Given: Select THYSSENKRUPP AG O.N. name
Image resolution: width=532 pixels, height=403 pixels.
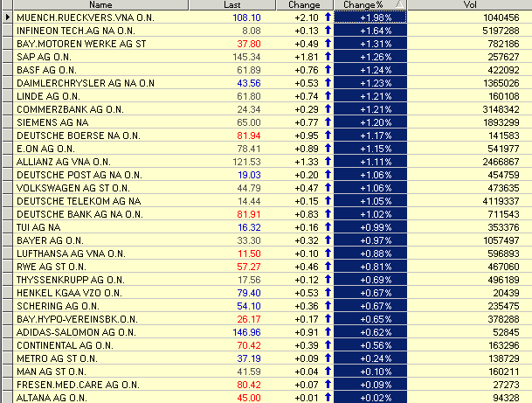Looking at the screenshot, I should pos(71,280).
